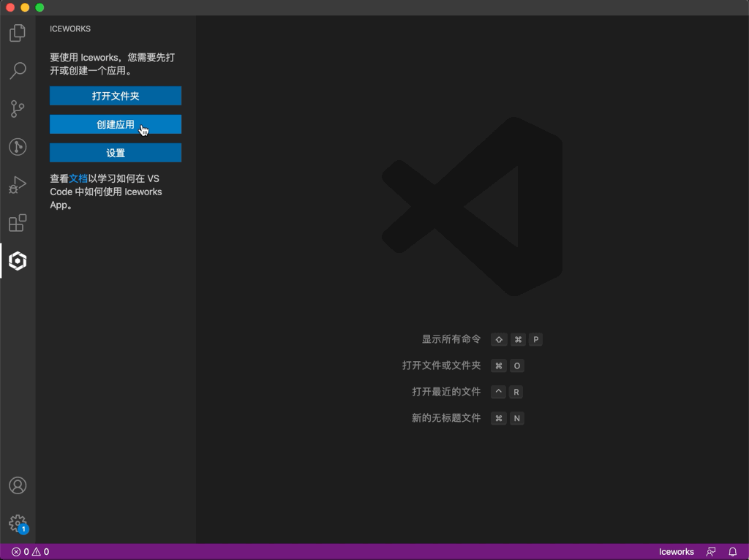Click the 设置 button

[116, 153]
